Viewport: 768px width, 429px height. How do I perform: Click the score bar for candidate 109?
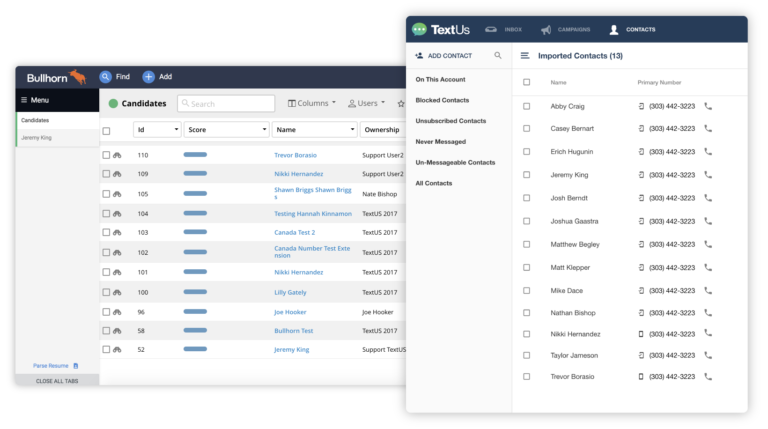point(195,173)
